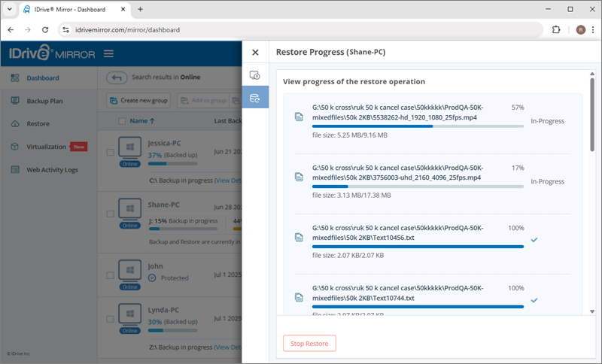This screenshot has height=364, width=602.
Task: Tick the Jessica-PC checkbox
Action: tap(110, 152)
